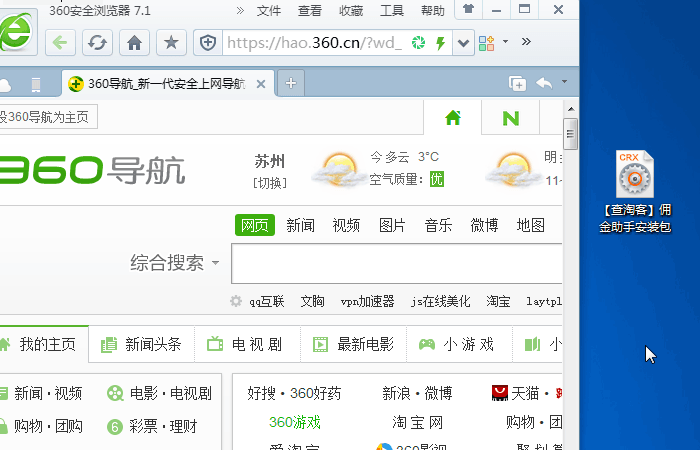700x450 pixels.
Task: Go to browser home page icon
Action: [x=135, y=43]
